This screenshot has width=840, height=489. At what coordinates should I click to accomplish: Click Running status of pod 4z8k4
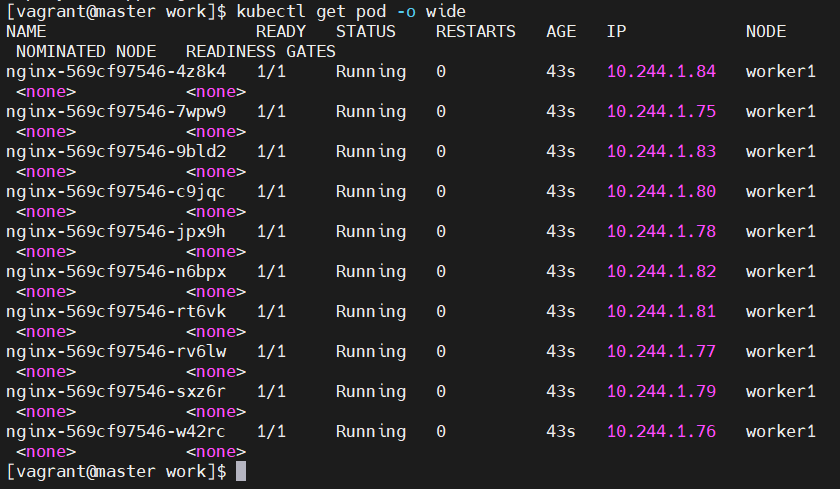(x=371, y=72)
